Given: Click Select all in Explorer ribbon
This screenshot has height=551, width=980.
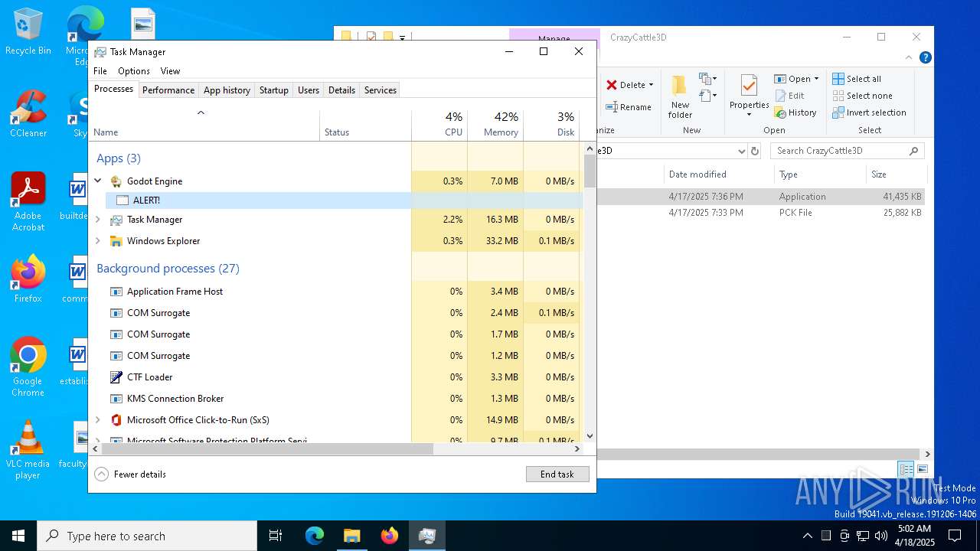Looking at the screenshot, I should tap(857, 79).
